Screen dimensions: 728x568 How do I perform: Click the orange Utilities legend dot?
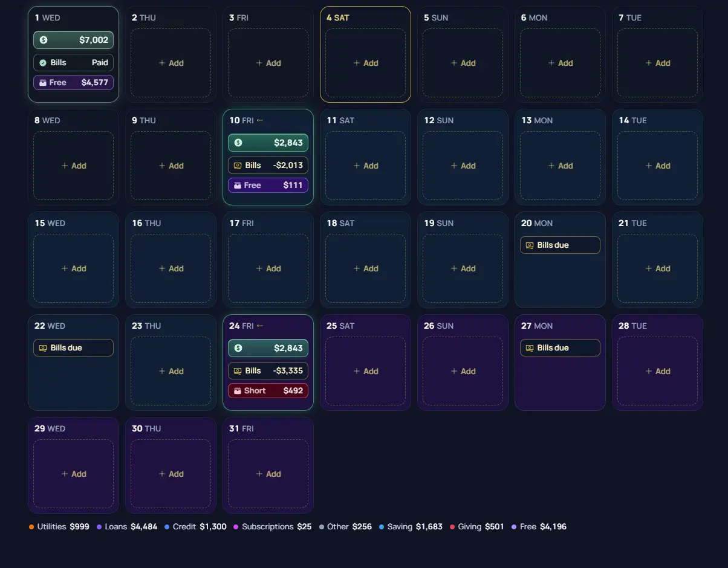[31, 527]
